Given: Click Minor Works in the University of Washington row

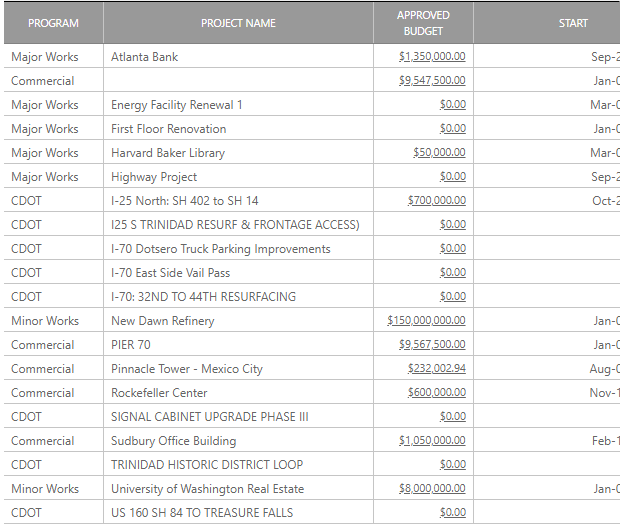Looking at the screenshot, I should [x=45, y=488].
